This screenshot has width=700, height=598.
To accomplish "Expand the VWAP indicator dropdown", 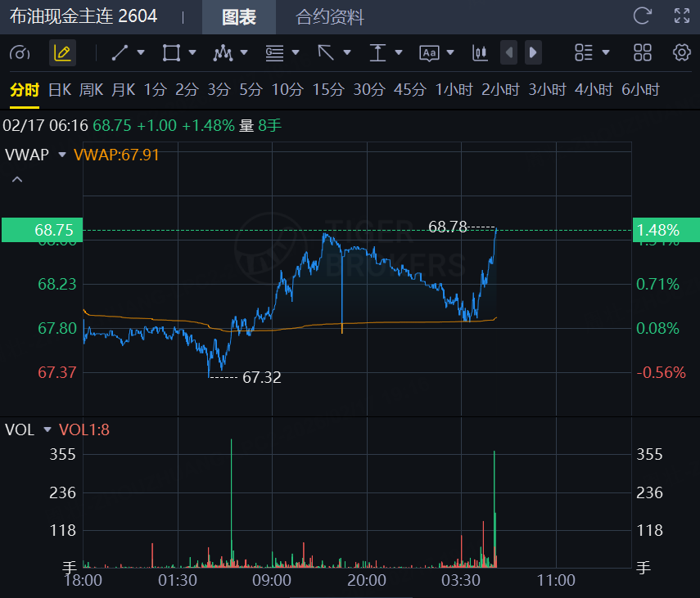I will click(x=61, y=155).
